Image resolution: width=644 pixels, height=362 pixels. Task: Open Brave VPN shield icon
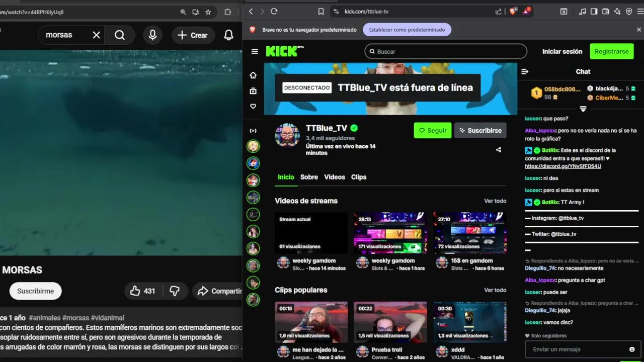pyautogui.click(x=629, y=11)
